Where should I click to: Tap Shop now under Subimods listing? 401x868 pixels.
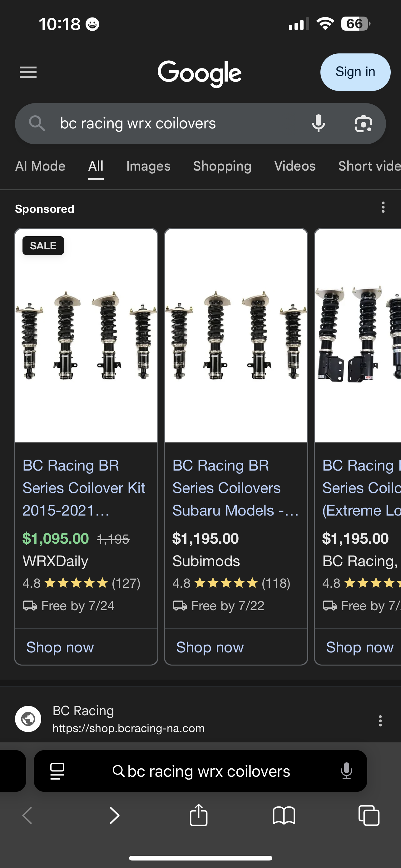pyautogui.click(x=210, y=647)
